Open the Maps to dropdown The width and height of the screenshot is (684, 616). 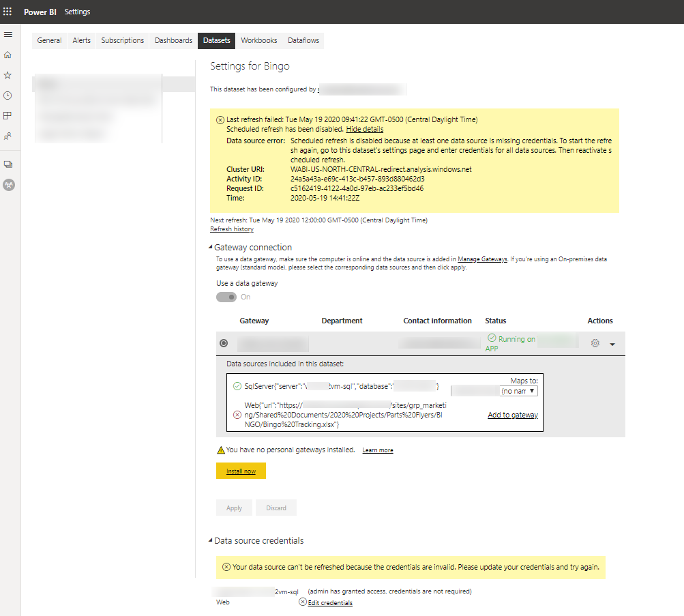click(x=519, y=391)
